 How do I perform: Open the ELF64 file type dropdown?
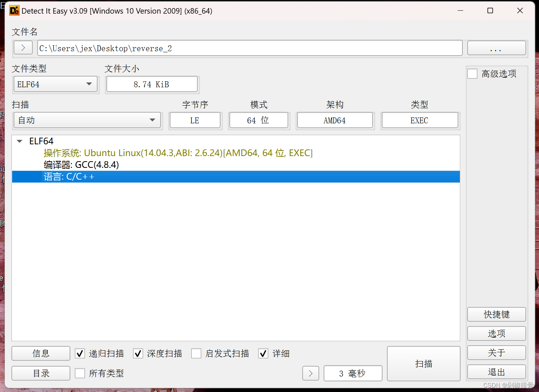(56, 84)
